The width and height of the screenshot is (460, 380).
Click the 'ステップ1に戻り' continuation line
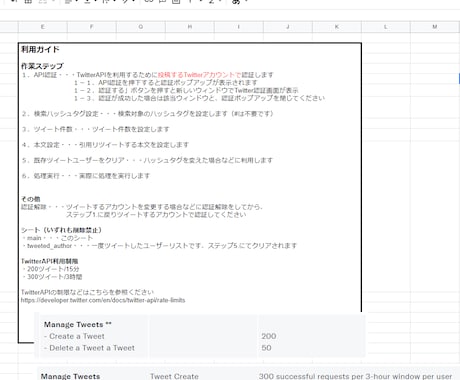(156, 215)
